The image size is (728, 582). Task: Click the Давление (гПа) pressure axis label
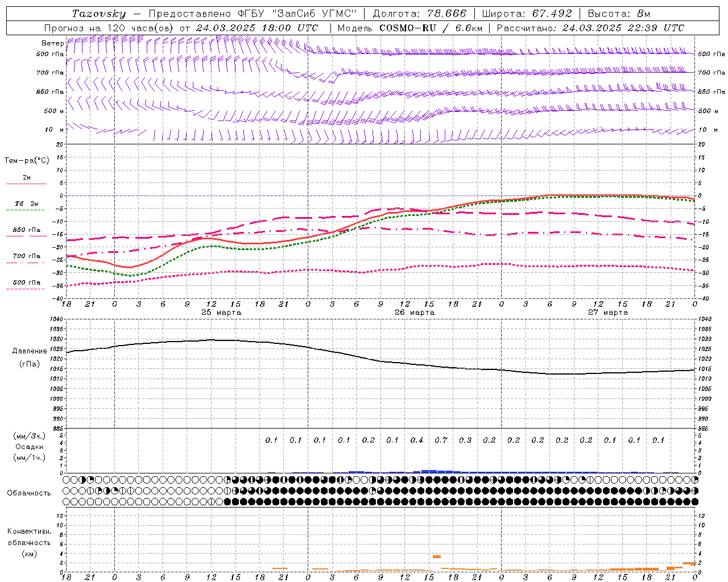point(30,357)
